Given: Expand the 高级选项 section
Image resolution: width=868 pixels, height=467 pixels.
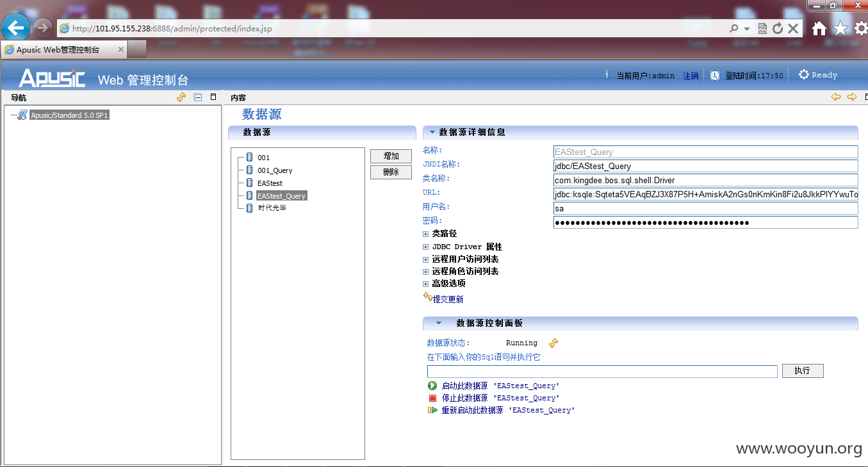Looking at the screenshot, I should click(425, 284).
